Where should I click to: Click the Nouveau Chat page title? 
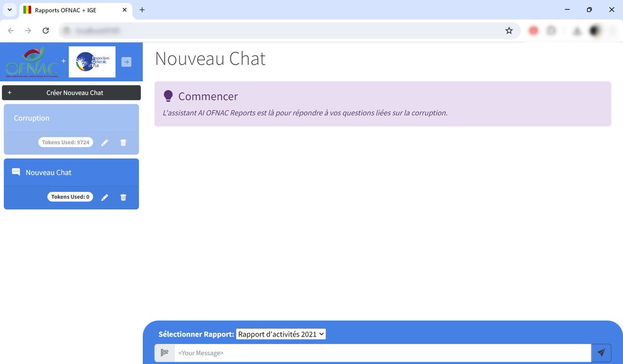point(210,59)
